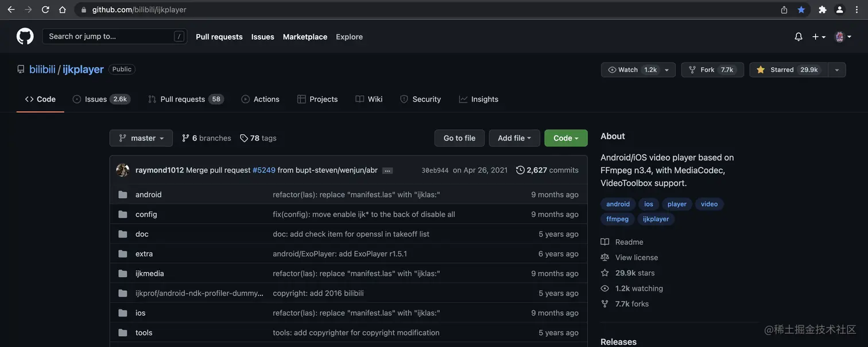Viewport: 868px width, 347px height.
Task: Go to the browser home page
Action: [x=62, y=10]
